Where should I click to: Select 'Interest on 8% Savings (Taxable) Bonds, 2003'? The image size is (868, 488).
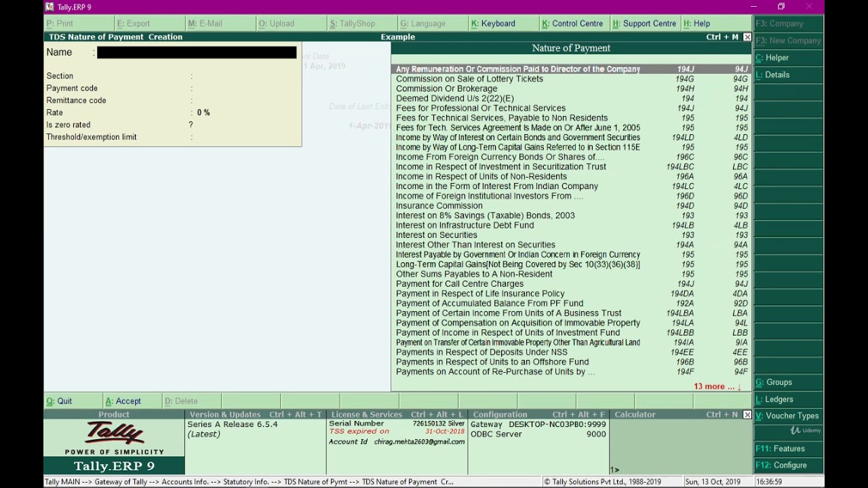click(572, 216)
